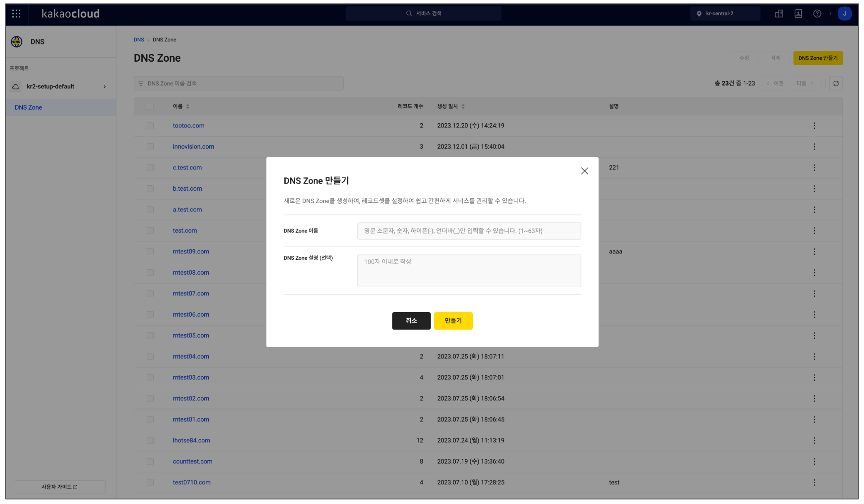Viewport: 864px width, 504px height.
Task: Click the DNS breadcrumb link
Action: pyautogui.click(x=139, y=40)
